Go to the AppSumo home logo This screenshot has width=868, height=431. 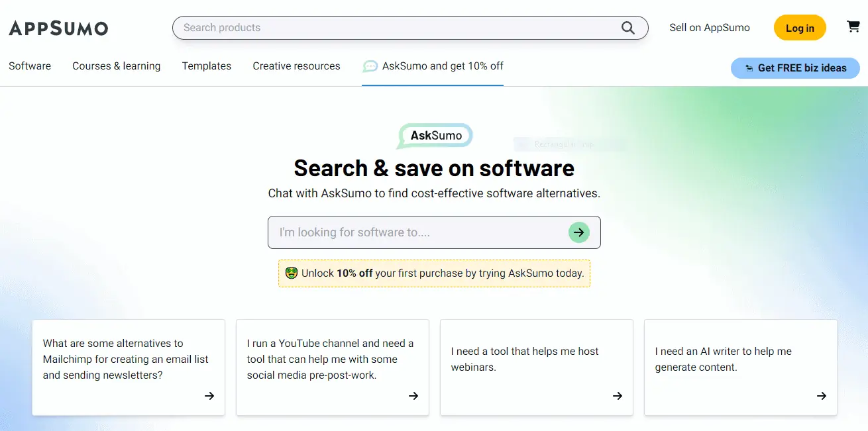(x=58, y=28)
